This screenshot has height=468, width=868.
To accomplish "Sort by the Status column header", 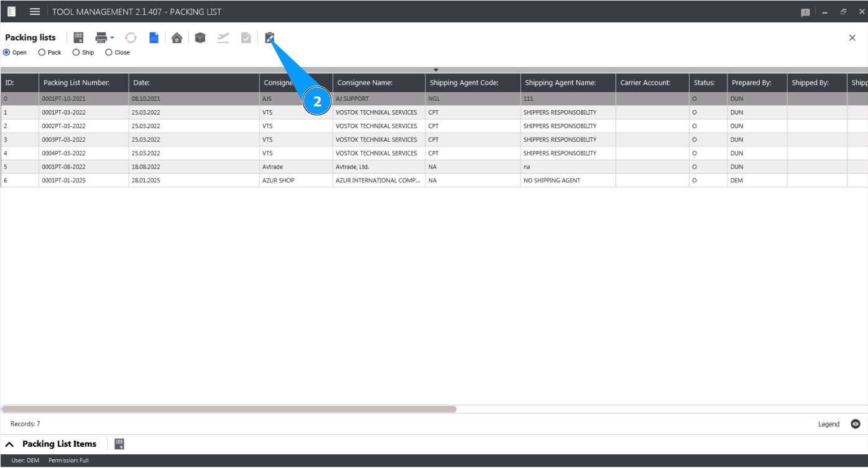I will 708,83.
